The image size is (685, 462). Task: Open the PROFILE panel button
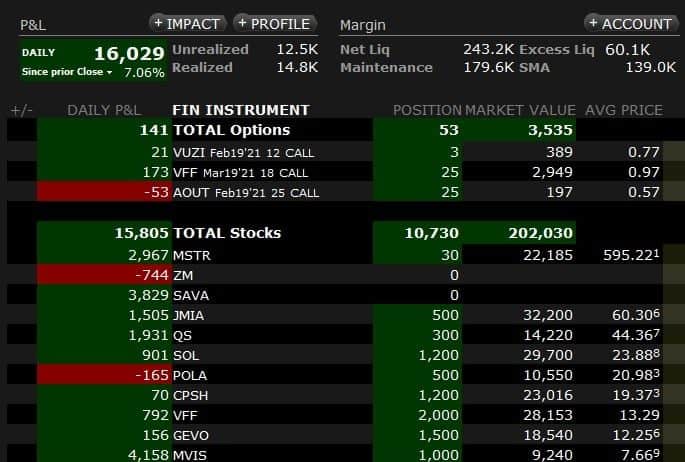274,24
